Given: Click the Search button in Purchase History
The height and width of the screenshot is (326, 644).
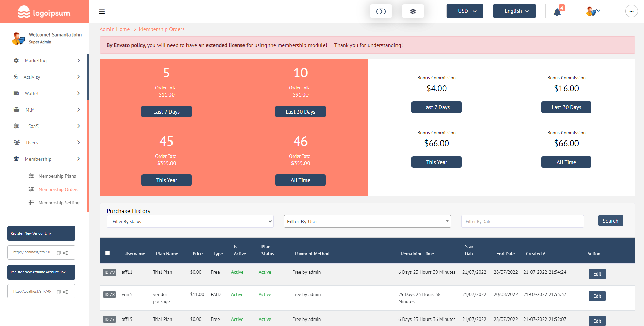Looking at the screenshot, I should 610,221.
